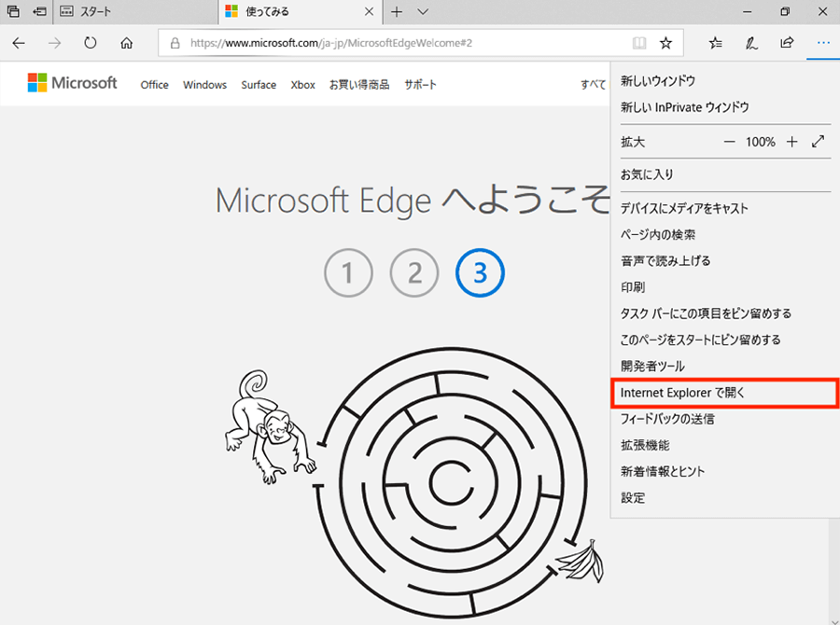Click the Microsoft logo
The width and height of the screenshot is (840, 625).
click(72, 83)
